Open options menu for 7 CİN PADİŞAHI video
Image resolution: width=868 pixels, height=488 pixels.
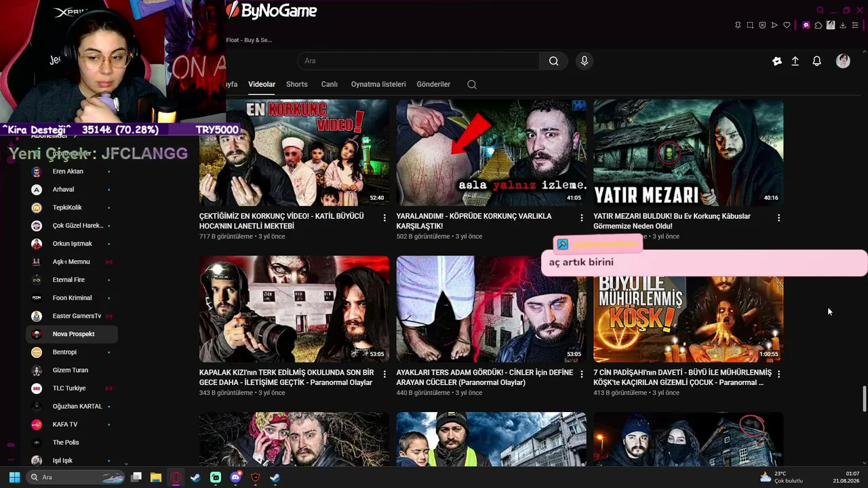click(x=778, y=374)
